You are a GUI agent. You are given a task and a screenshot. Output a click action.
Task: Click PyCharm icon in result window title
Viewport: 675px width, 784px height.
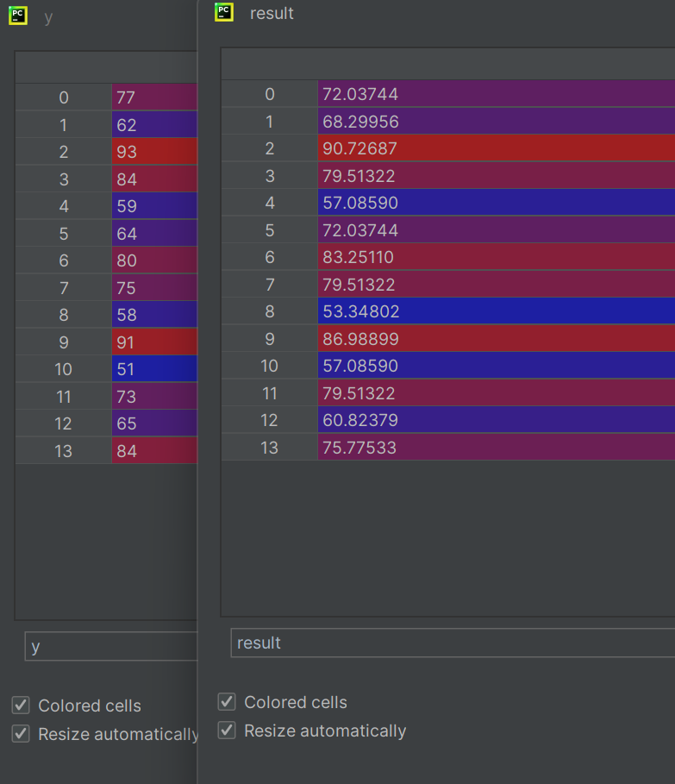(x=224, y=11)
